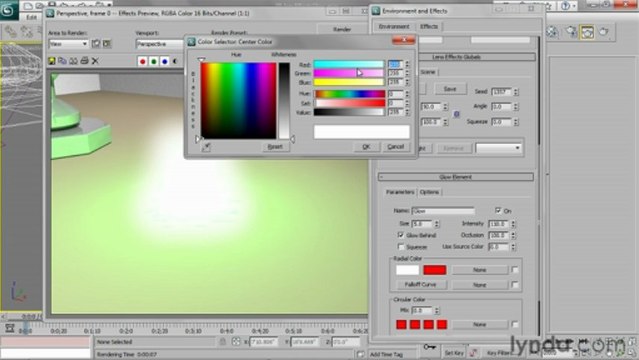Click white Radial Color swatch
The height and width of the screenshot is (360, 639).
tap(407, 270)
